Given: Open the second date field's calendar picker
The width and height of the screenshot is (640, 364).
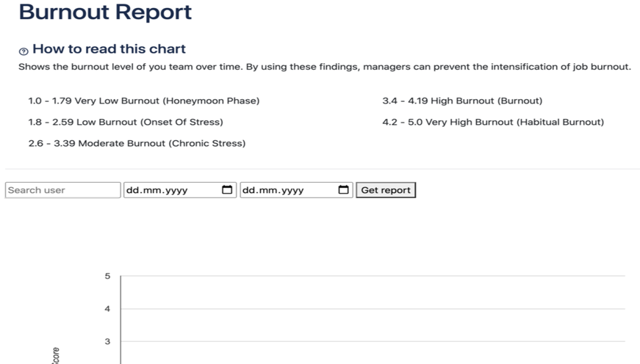Looking at the screenshot, I should coord(343,190).
